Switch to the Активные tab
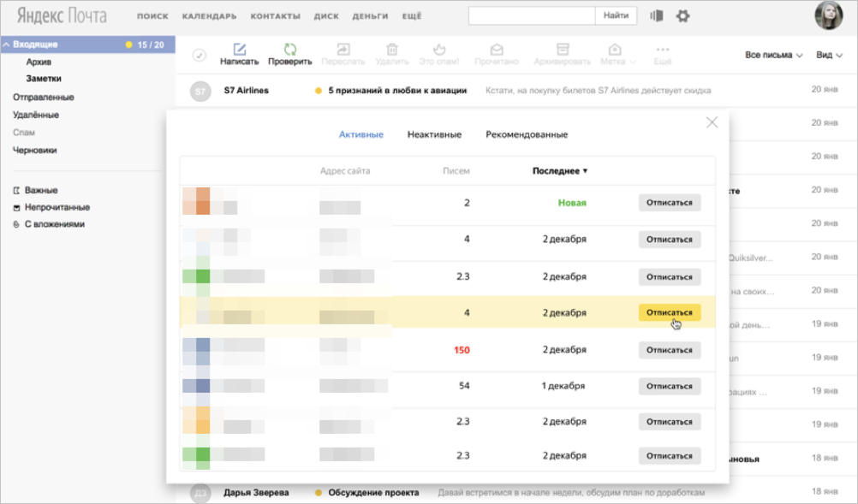The image size is (858, 504). pyautogui.click(x=360, y=134)
